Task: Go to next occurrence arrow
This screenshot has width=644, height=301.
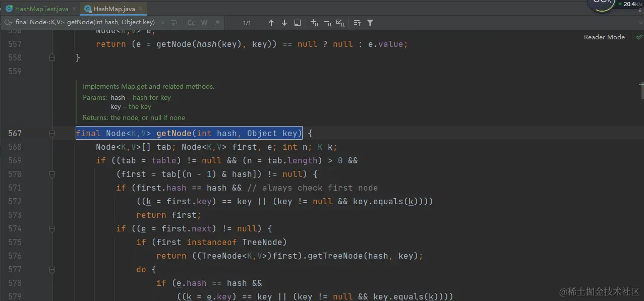Action: [x=284, y=23]
